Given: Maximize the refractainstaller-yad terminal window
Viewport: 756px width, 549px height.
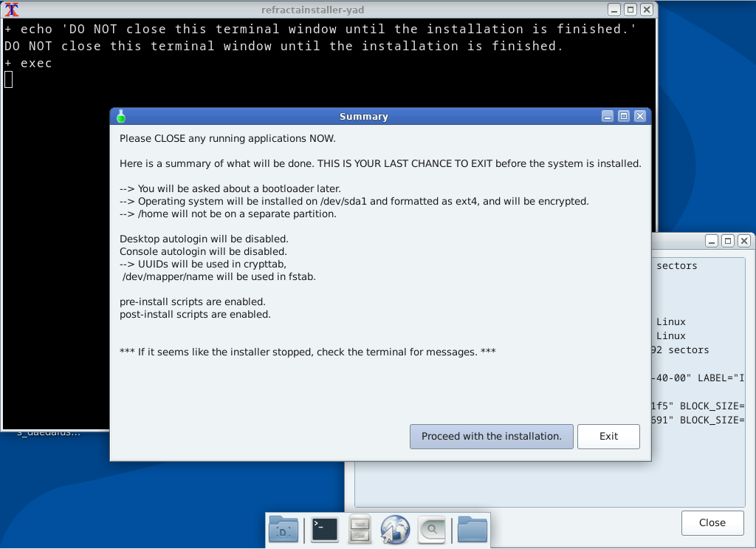Looking at the screenshot, I should tap(629, 10).
